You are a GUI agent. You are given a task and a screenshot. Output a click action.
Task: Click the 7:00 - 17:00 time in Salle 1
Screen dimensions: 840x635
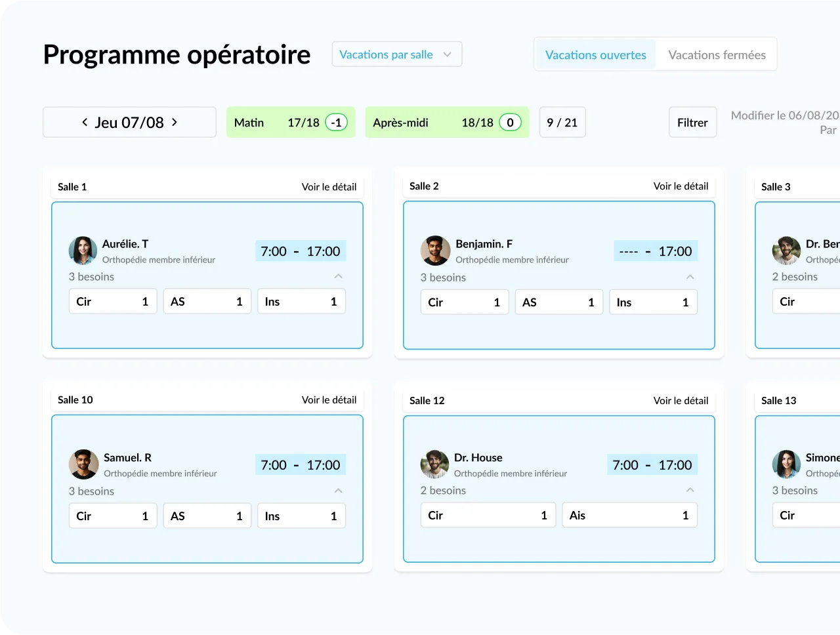301,251
